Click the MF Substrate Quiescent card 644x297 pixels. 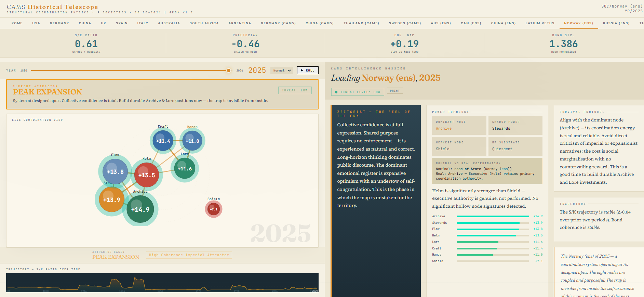pos(515,146)
